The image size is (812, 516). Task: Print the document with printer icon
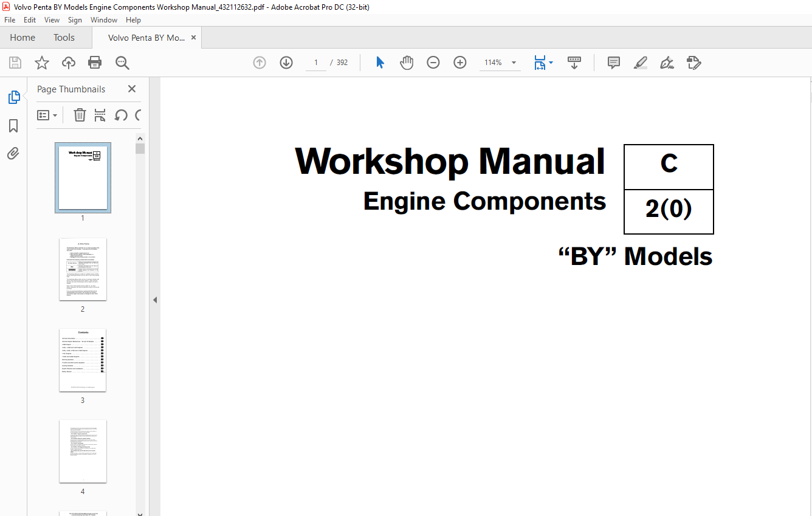tap(95, 63)
